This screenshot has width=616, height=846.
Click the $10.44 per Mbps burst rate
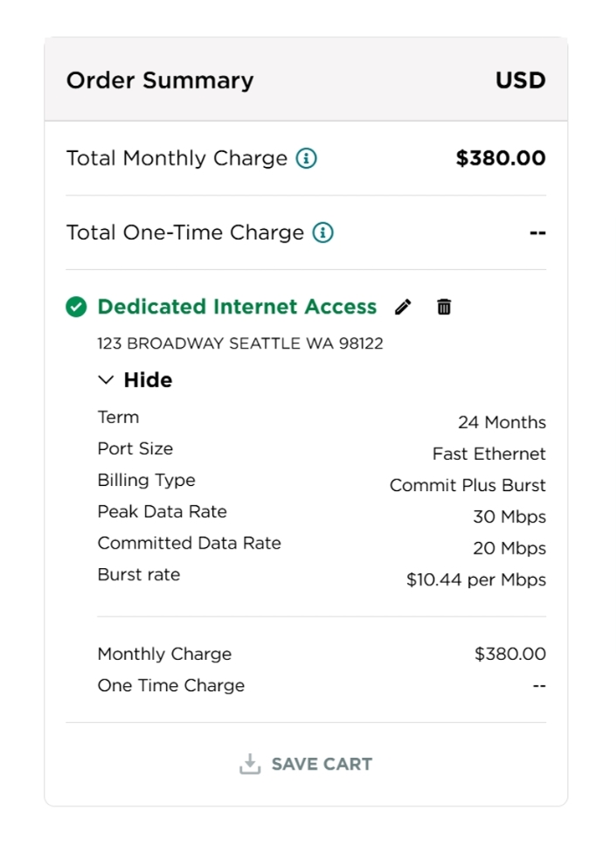(476, 580)
